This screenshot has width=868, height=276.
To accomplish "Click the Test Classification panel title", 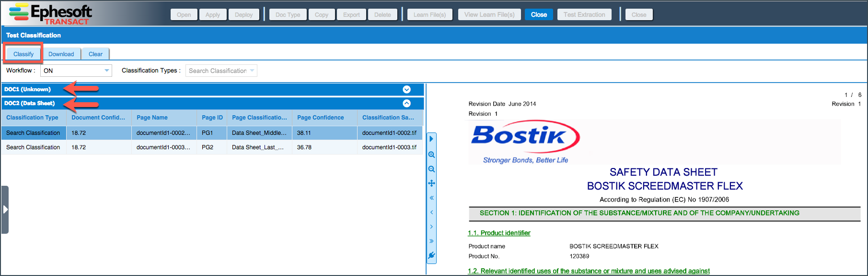I will (34, 35).
